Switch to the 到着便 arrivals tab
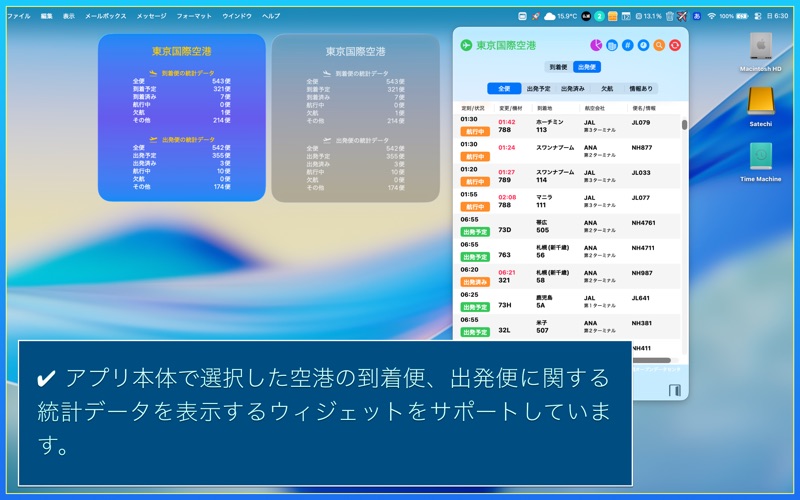 pos(558,67)
